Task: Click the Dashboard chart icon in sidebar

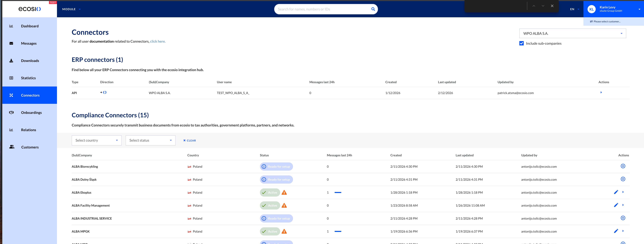Action: [x=11, y=26]
